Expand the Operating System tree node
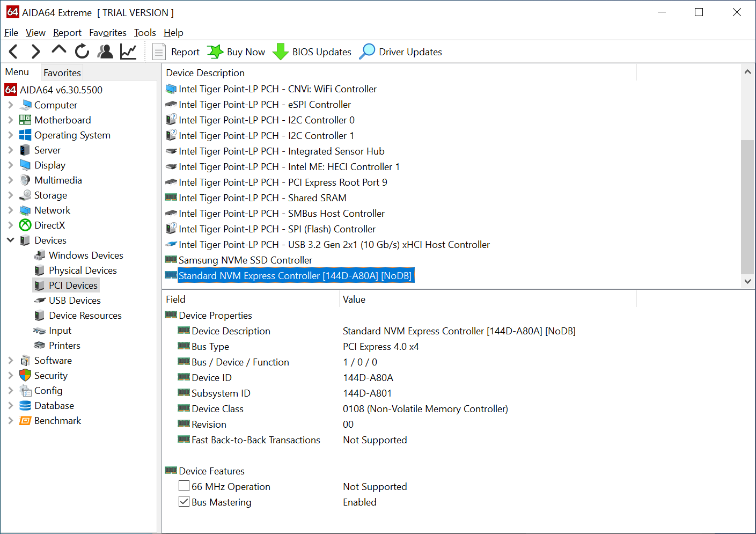This screenshot has height=534, width=756. pos(11,135)
